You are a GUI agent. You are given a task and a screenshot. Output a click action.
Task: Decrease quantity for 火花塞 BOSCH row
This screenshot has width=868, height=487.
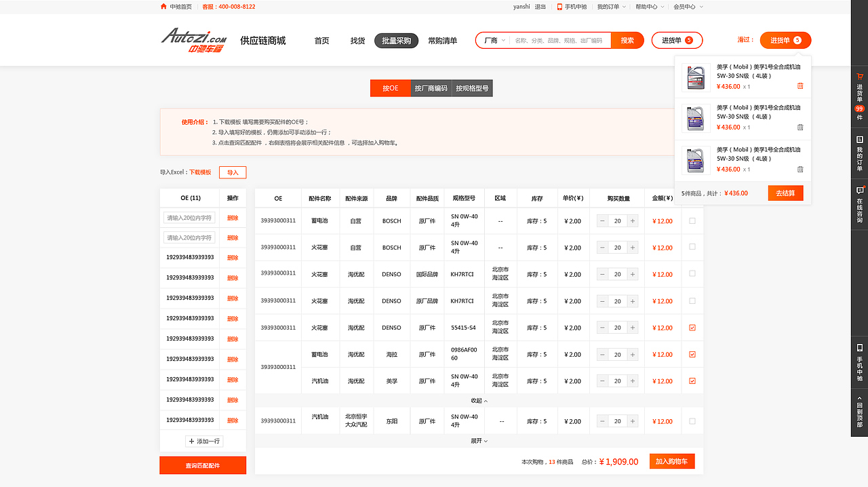(x=602, y=248)
